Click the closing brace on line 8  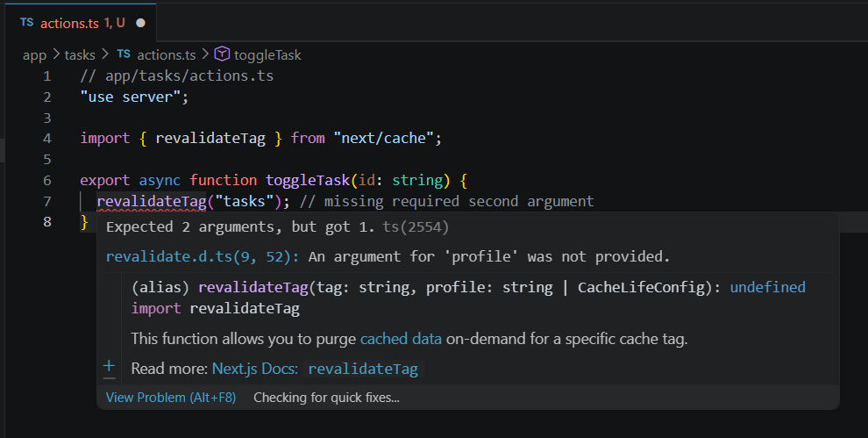tap(84, 222)
